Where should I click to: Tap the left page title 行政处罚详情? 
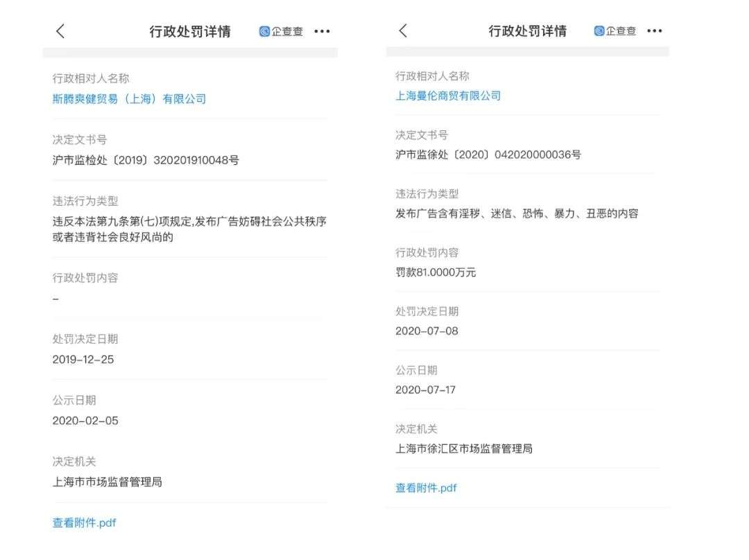(190, 31)
